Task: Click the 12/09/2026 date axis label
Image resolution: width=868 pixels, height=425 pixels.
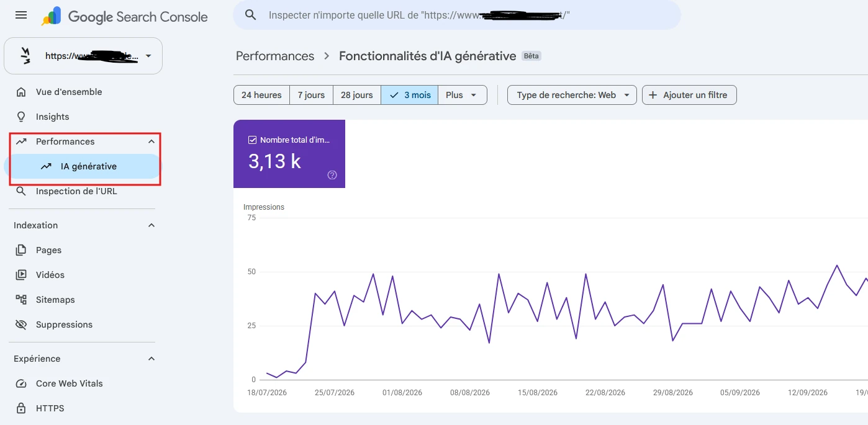Action: click(808, 393)
